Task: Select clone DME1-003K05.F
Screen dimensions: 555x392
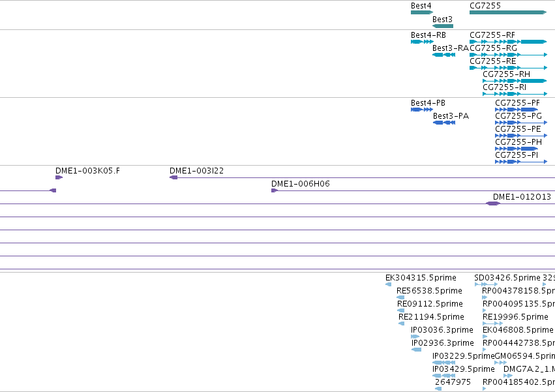Action: pyautogui.click(x=88, y=171)
